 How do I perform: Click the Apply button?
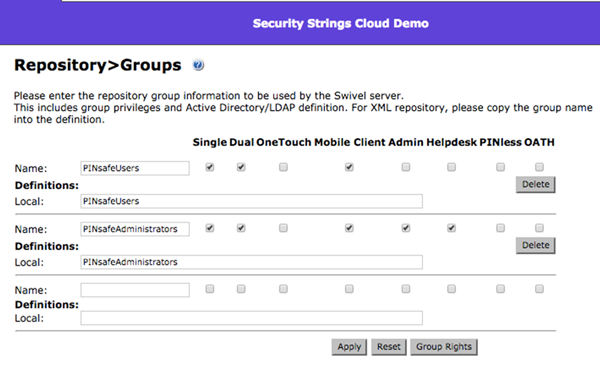click(349, 347)
